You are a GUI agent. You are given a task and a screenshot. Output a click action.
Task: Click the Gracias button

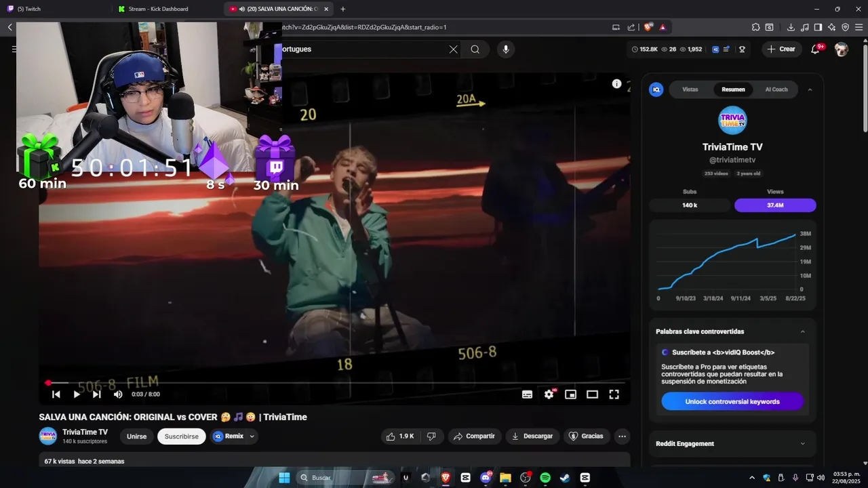pyautogui.click(x=586, y=436)
